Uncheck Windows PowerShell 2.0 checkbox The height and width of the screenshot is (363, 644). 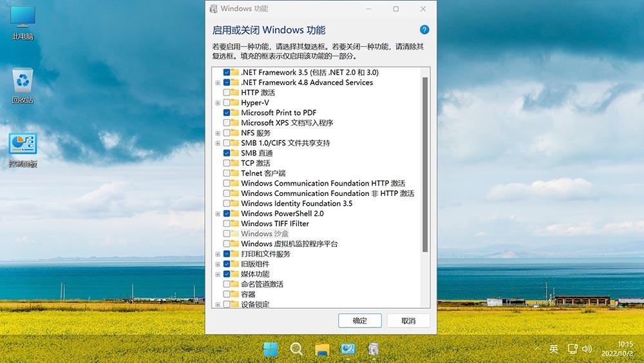tap(226, 213)
